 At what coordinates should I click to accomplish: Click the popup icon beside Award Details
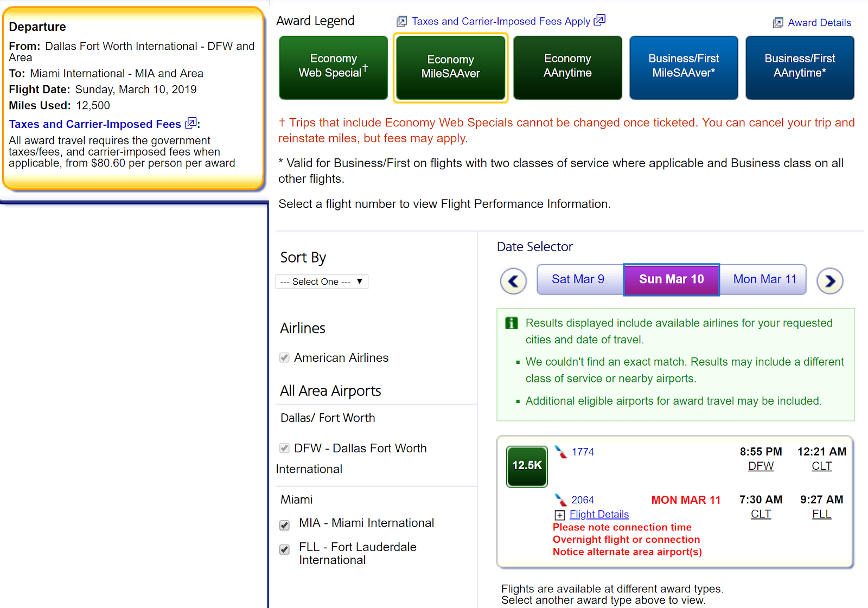778,23
